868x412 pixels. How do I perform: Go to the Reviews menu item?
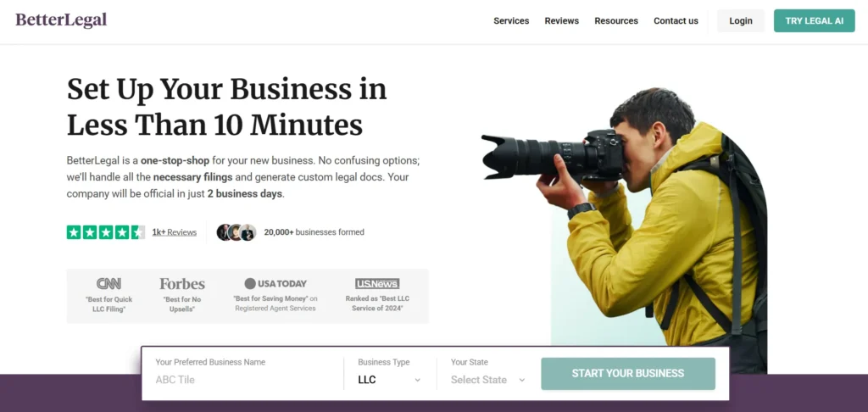click(x=561, y=21)
